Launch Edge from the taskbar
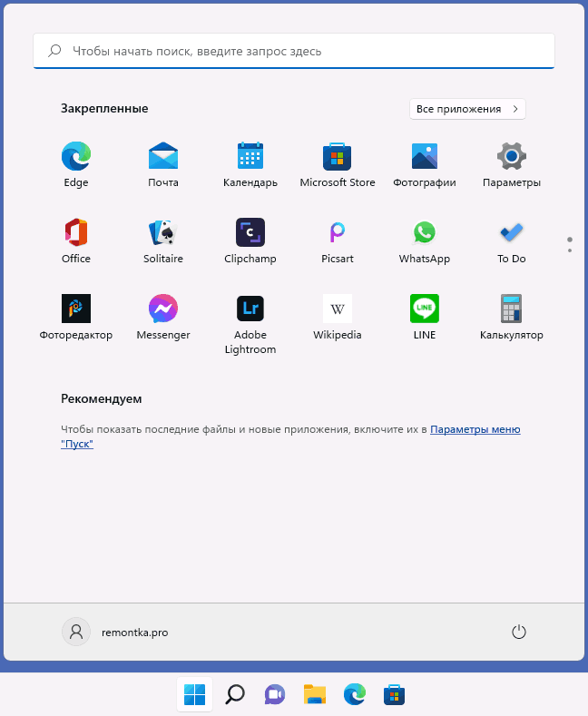Screen dimensions: 588x716 (x=355, y=694)
